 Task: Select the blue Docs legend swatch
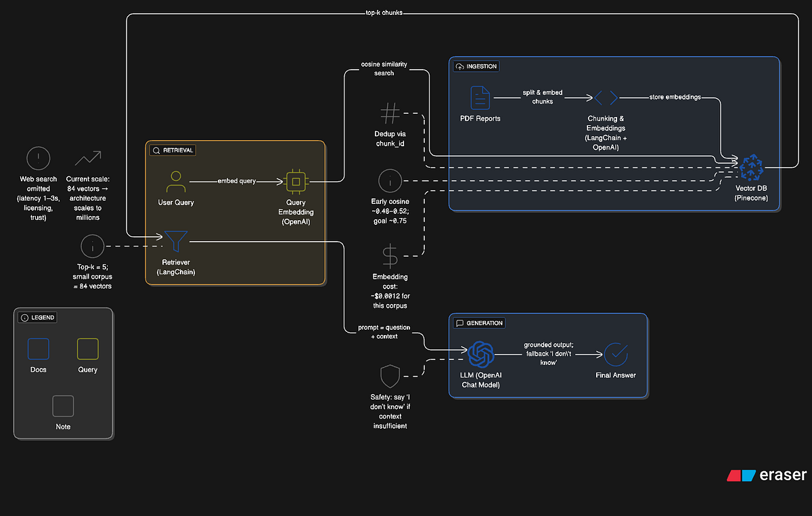(x=39, y=349)
